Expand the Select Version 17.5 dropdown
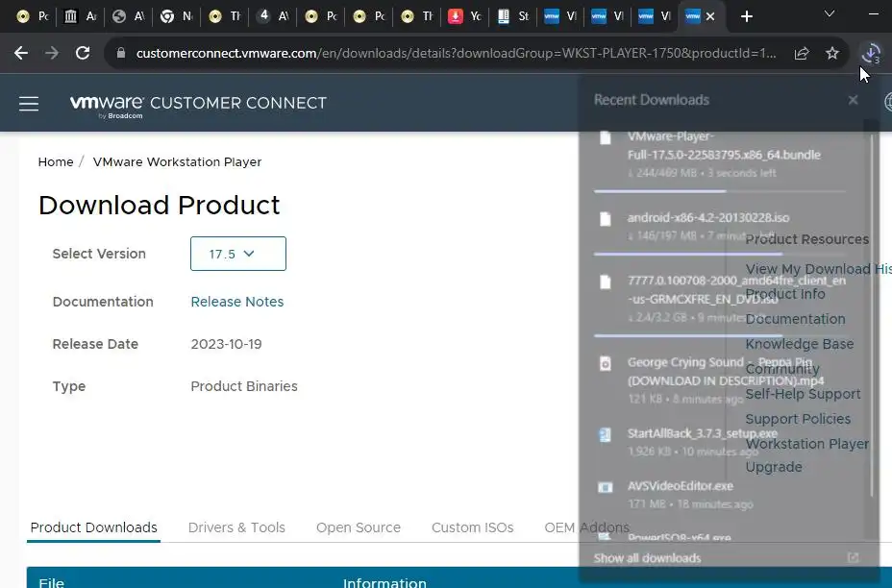 (x=237, y=254)
